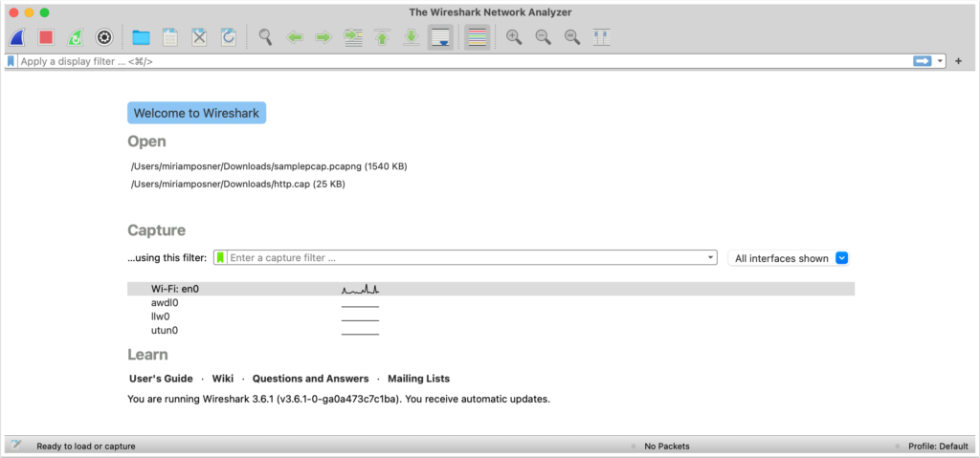This screenshot has width=980, height=458.
Task: Start capturing packets with the shark fin icon
Action: click(18, 37)
